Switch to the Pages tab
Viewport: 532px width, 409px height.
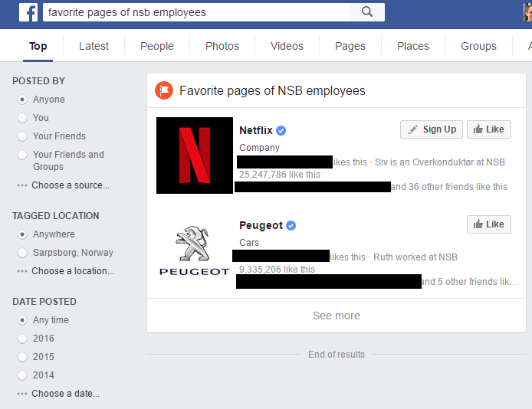tap(350, 46)
